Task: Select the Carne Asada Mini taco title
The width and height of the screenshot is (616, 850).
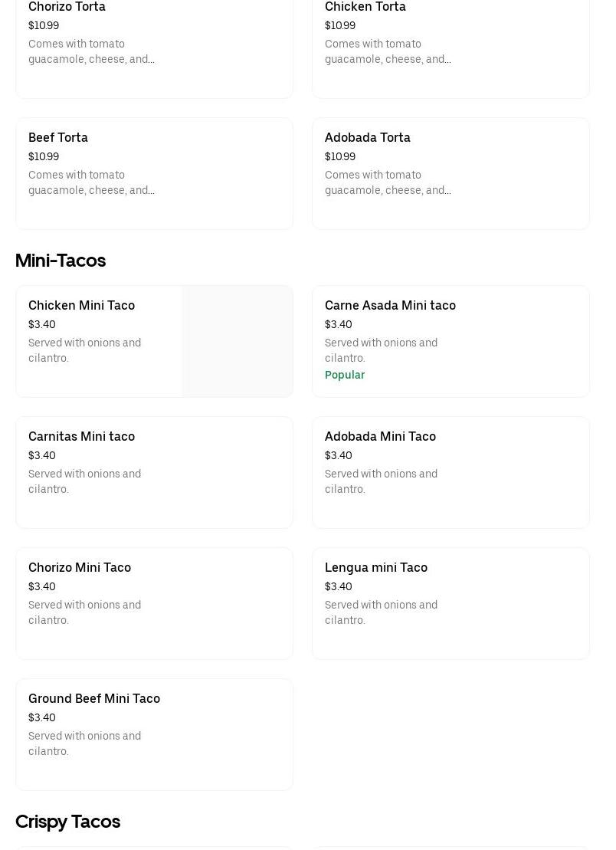Action: point(390,305)
